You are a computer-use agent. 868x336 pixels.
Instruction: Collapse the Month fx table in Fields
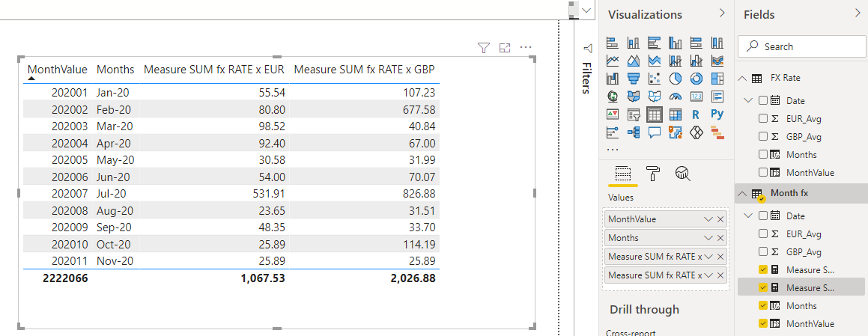tap(742, 193)
